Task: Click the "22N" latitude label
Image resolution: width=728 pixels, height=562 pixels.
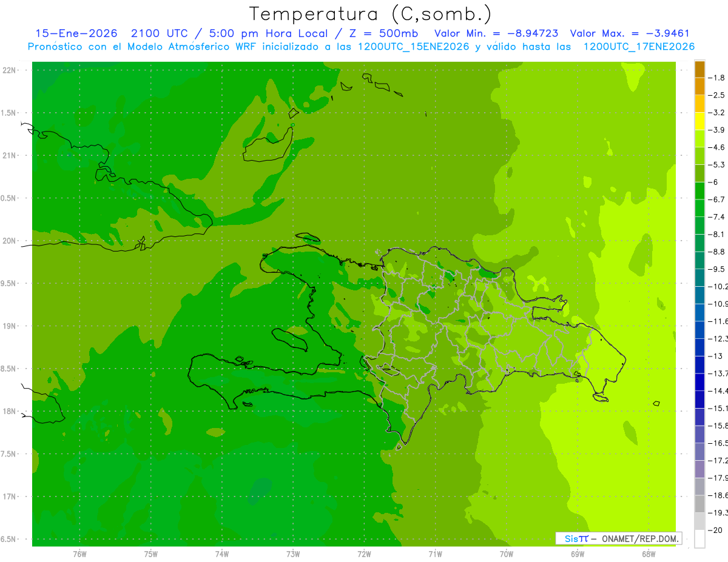Action: click(10, 70)
